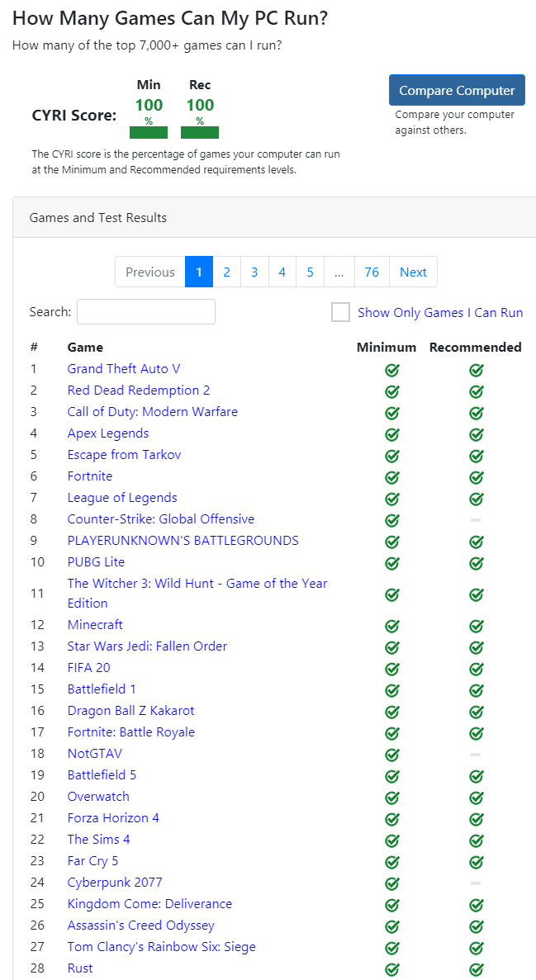Open Red Dead Redemption 2 link
Screen dimensions: 536x980
point(139,390)
